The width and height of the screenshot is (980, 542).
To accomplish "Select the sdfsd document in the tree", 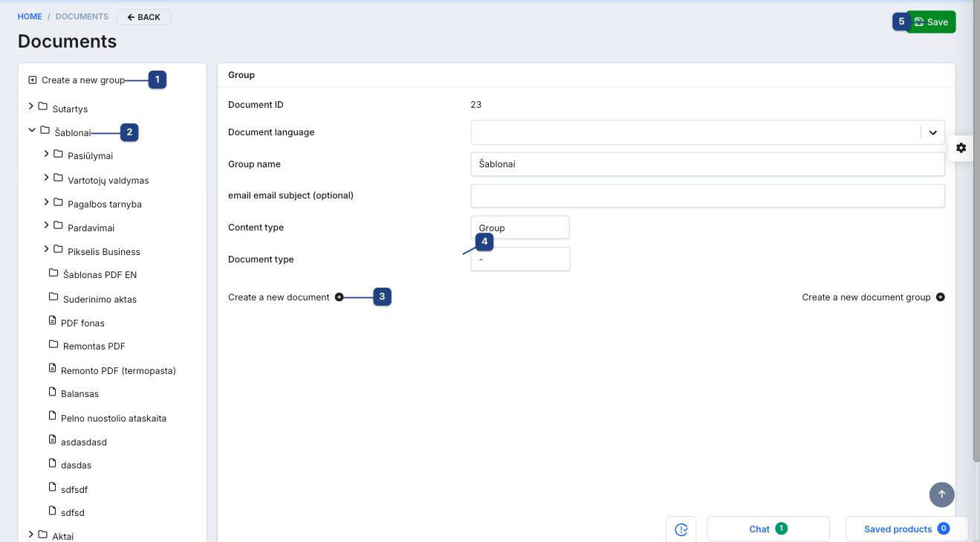I will [73, 513].
